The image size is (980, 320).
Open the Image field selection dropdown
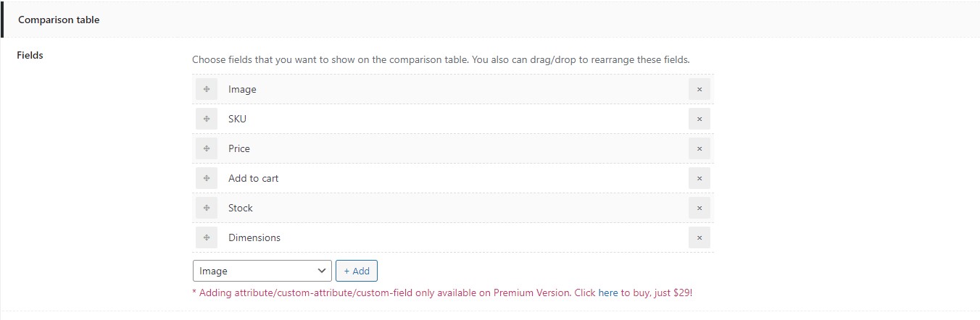[262, 271]
